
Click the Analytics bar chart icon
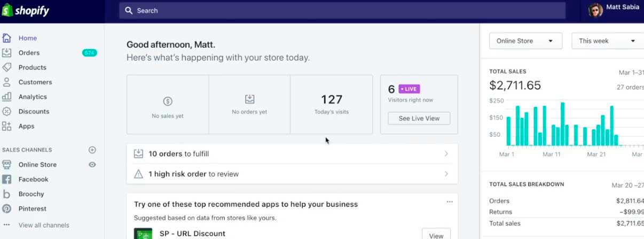(6, 97)
